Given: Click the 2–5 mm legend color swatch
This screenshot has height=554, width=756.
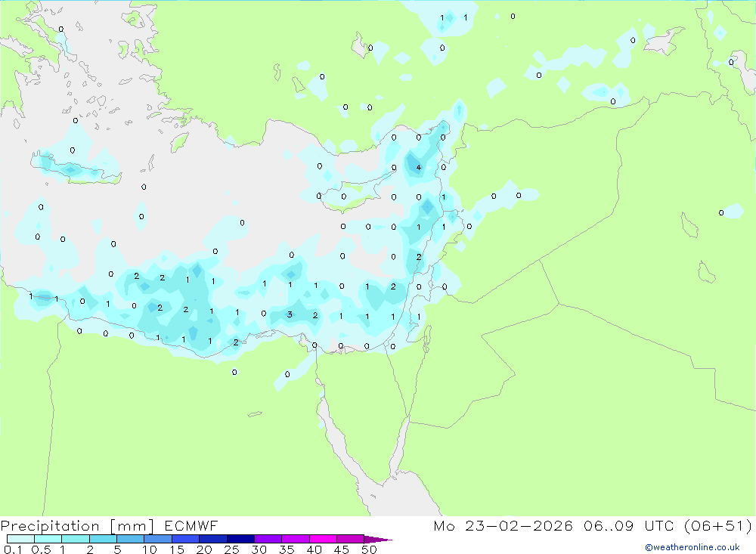Looking at the screenshot, I should [x=103, y=539].
